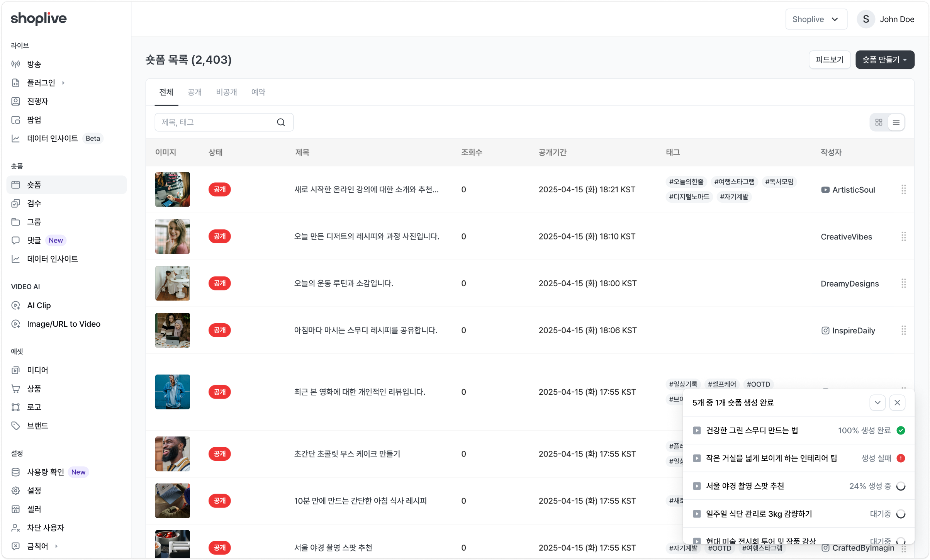Open the 금칙어 banned words item
This screenshot has height=560, width=930.
click(66, 546)
